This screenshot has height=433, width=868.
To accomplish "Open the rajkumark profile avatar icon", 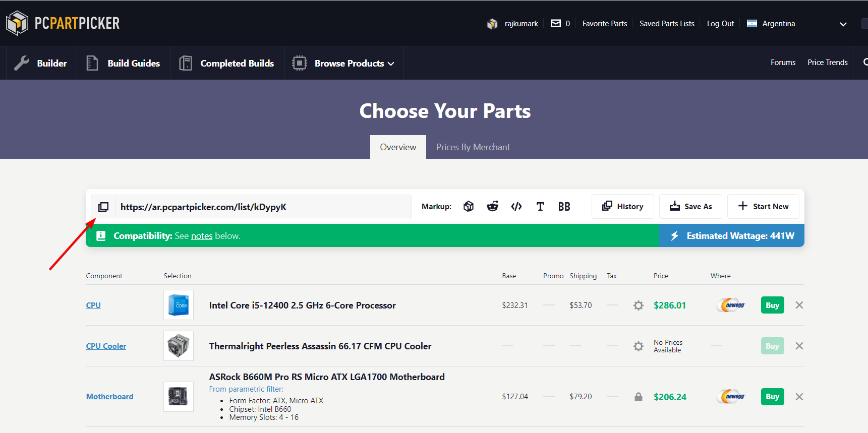I will (492, 24).
